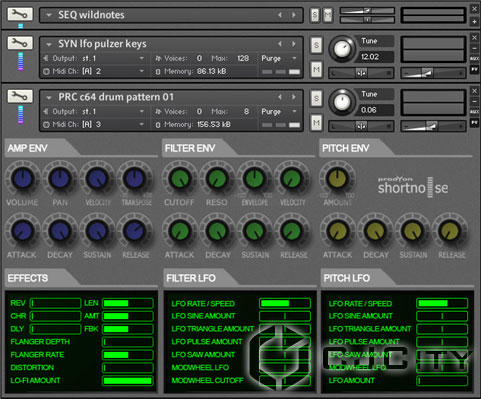Click the Filter Env CUTOFF knob

[x=179, y=178]
